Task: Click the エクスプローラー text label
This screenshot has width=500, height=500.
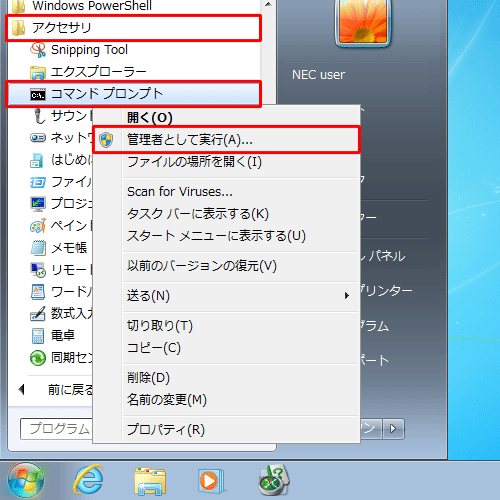Action: (x=99, y=72)
